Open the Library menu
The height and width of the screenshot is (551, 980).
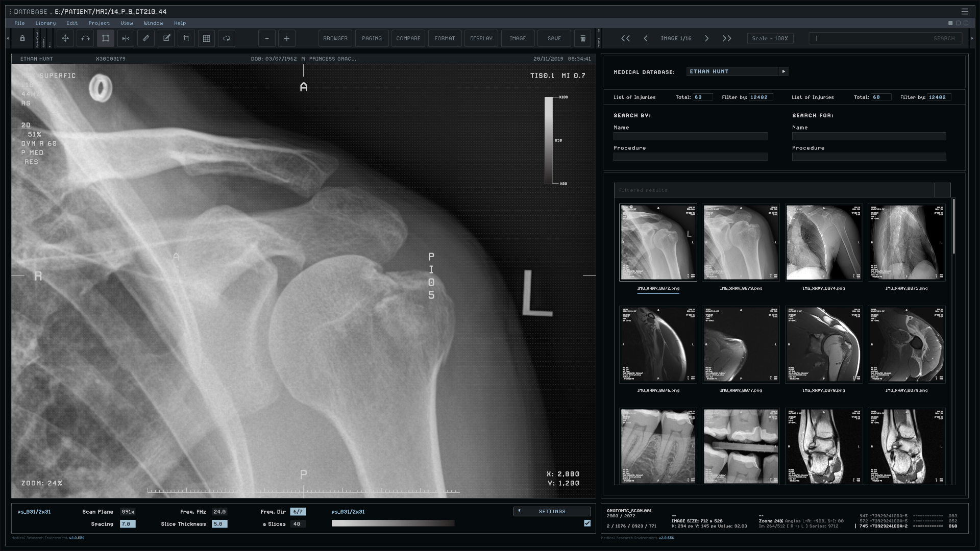coord(45,23)
